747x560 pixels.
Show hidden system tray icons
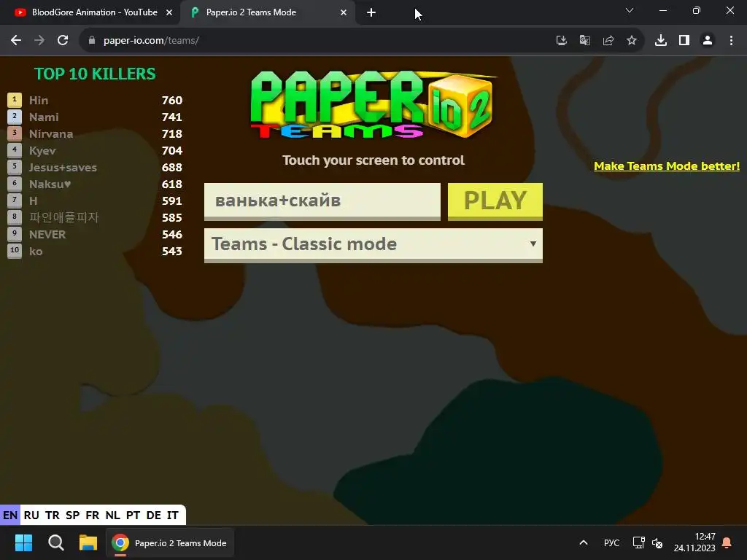[x=584, y=542]
